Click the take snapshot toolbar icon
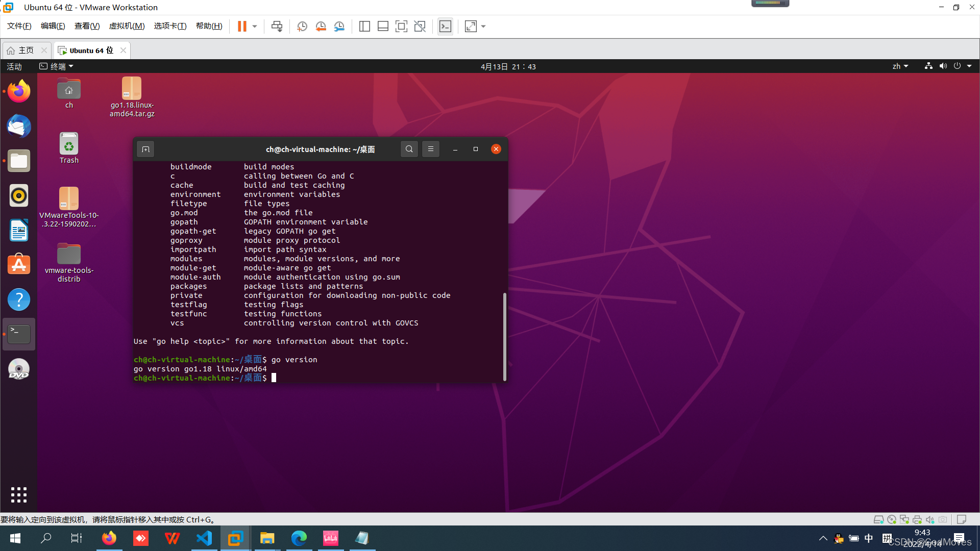The height and width of the screenshot is (551, 980). pyautogui.click(x=302, y=26)
